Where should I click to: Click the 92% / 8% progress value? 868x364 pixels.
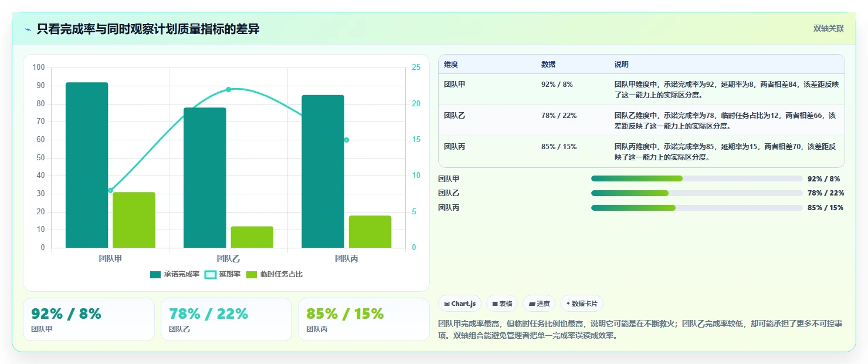(824, 178)
